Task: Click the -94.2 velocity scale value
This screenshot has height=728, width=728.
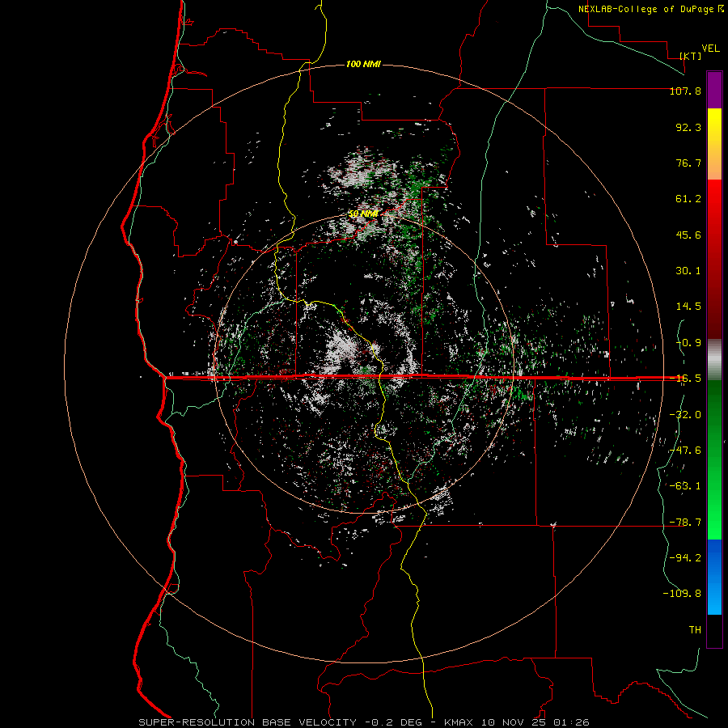Action: coord(685,557)
